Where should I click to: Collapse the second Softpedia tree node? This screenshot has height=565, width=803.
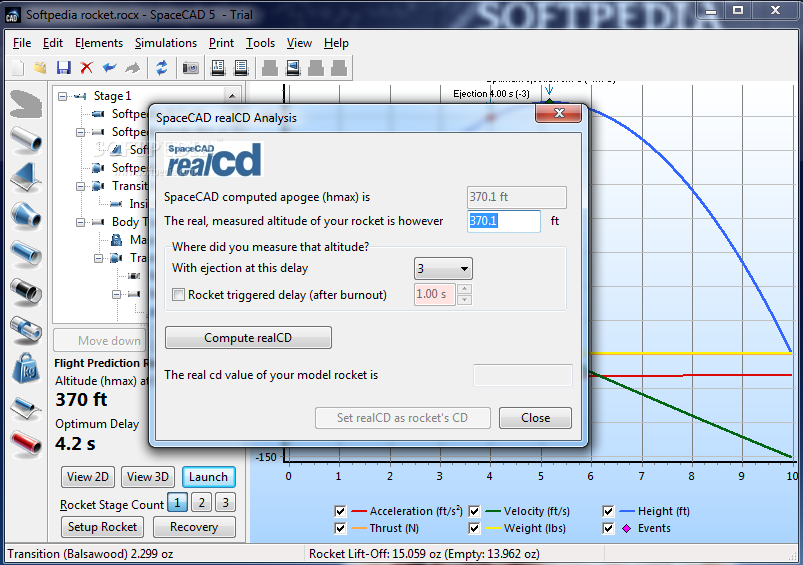(x=80, y=132)
